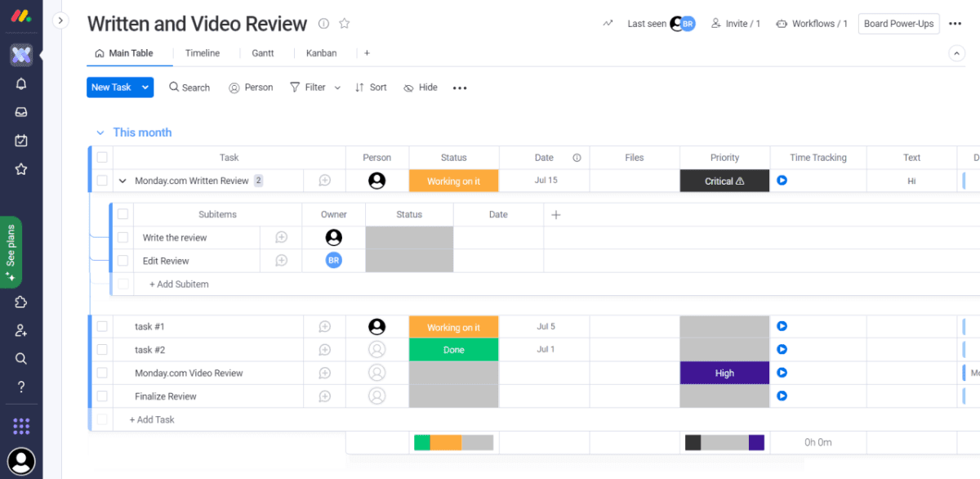Open conversation bubble for Write the review
The width and height of the screenshot is (980, 479).
281,238
